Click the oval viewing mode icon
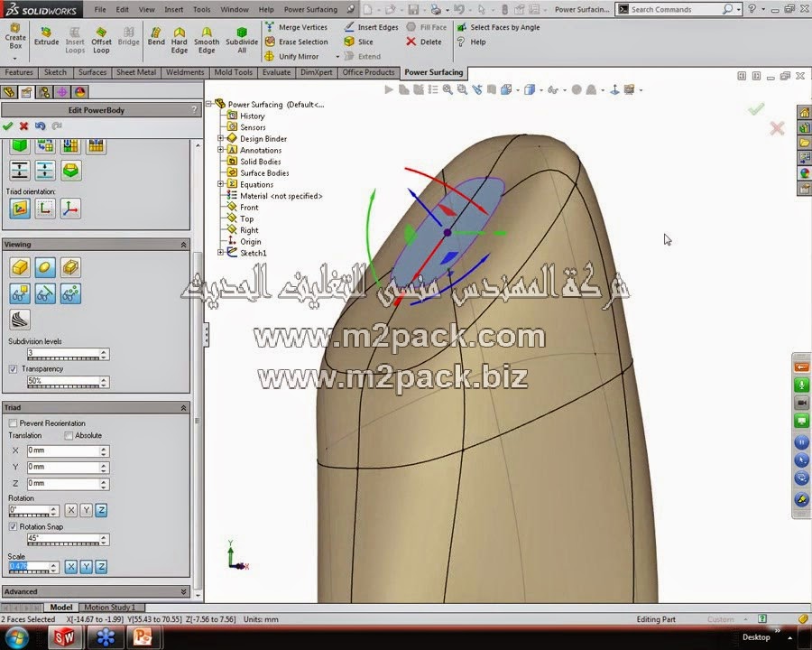This screenshot has height=650, width=812. (x=45, y=267)
